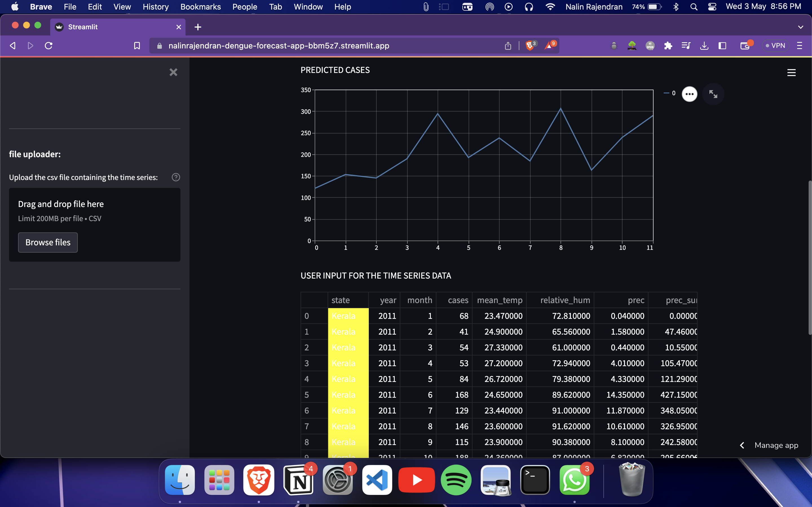
Task: Reload the page
Action: (x=49, y=46)
